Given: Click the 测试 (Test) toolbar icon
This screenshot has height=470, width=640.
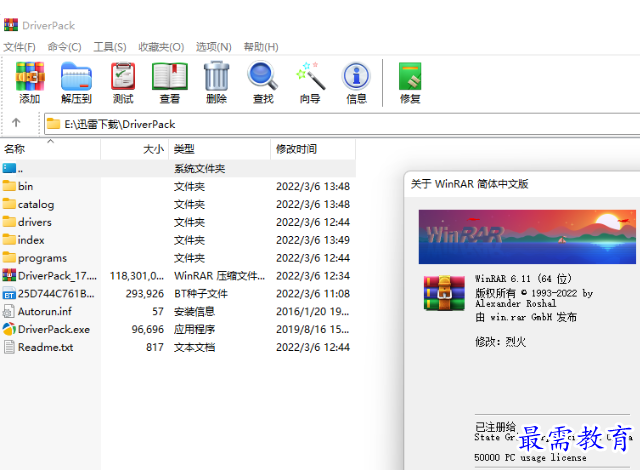Looking at the screenshot, I should [x=123, y=77].
